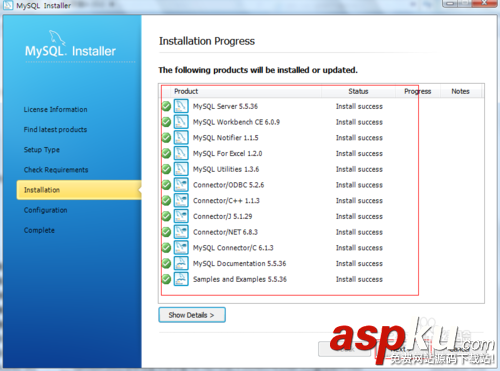Viewport: 500px width, 371px height.
Task: Click the Status column header
Action: tap(358, 91)
